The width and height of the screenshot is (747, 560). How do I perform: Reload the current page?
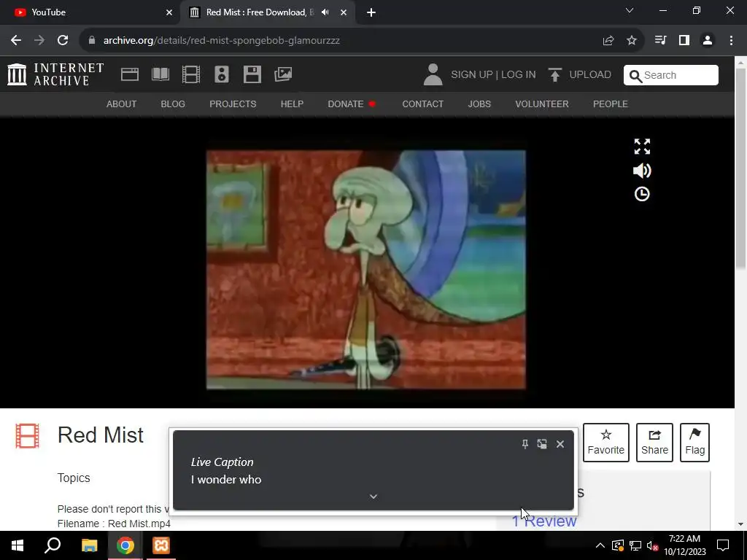tap(63, 41)
